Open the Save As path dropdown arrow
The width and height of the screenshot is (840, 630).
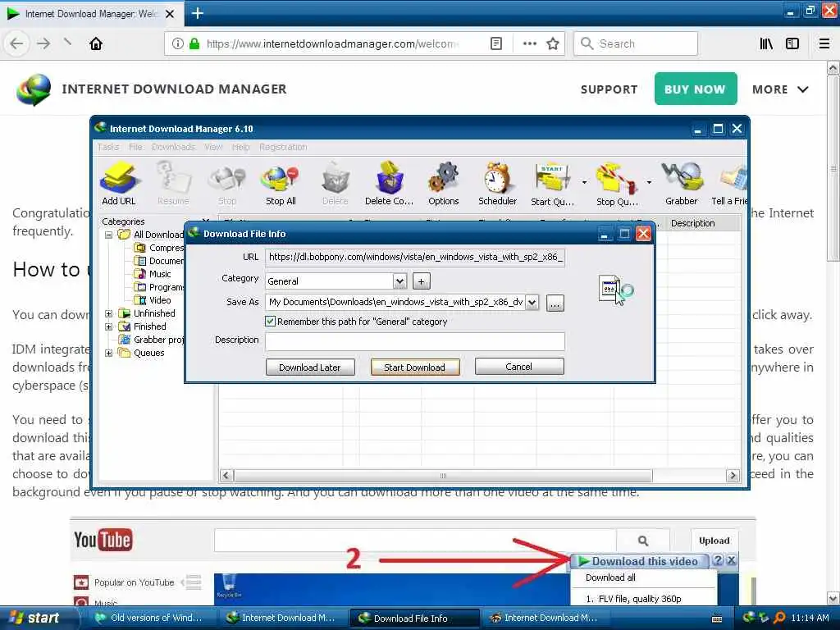(x=532, y=303)
